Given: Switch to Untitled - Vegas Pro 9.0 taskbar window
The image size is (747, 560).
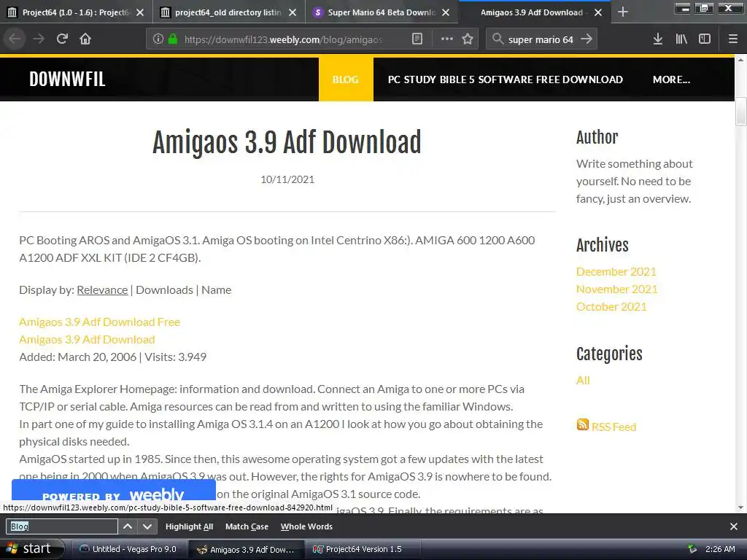Looking at the screenshot, I should tap(128, 549).
